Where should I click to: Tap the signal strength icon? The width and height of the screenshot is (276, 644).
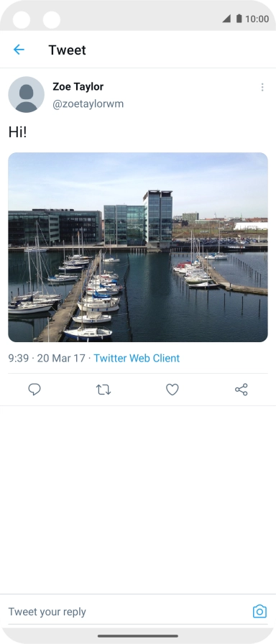coord(226,19)
